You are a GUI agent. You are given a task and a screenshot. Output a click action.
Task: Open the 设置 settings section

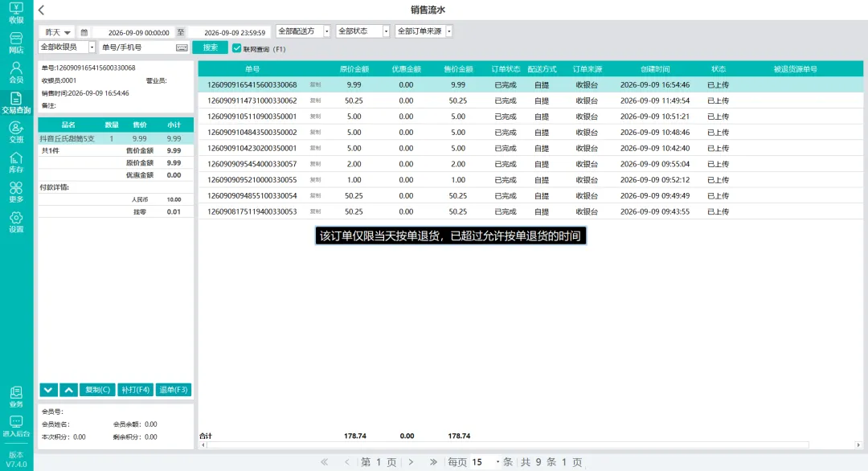tap(16, 223)
